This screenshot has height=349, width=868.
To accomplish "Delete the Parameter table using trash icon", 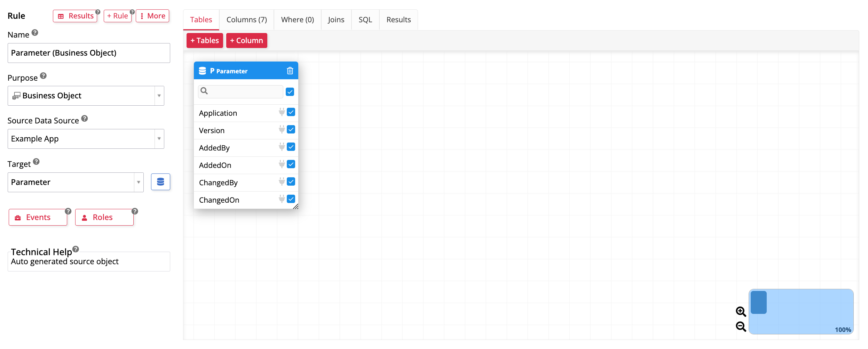I will [x=290, y=71].
